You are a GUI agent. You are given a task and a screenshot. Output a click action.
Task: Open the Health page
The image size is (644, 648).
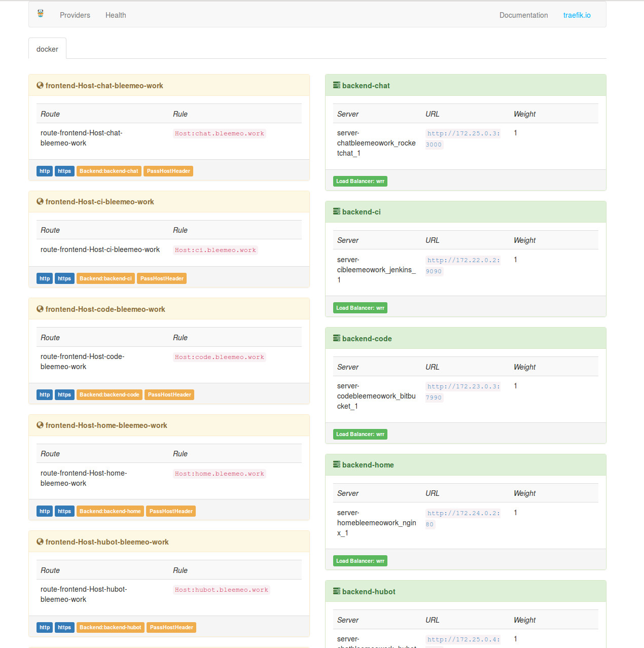[x=116, y=15]
